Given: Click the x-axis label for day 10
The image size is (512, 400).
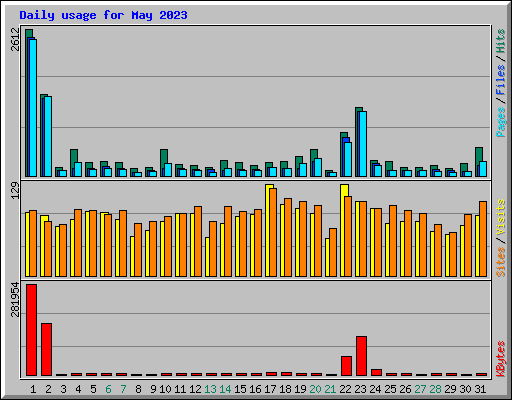Looking at the screenshot, I should coord(165,389).
